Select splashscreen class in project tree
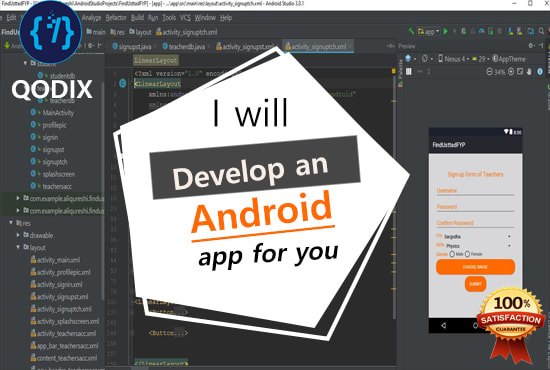The image size is (550, 370). click(53, 174)
